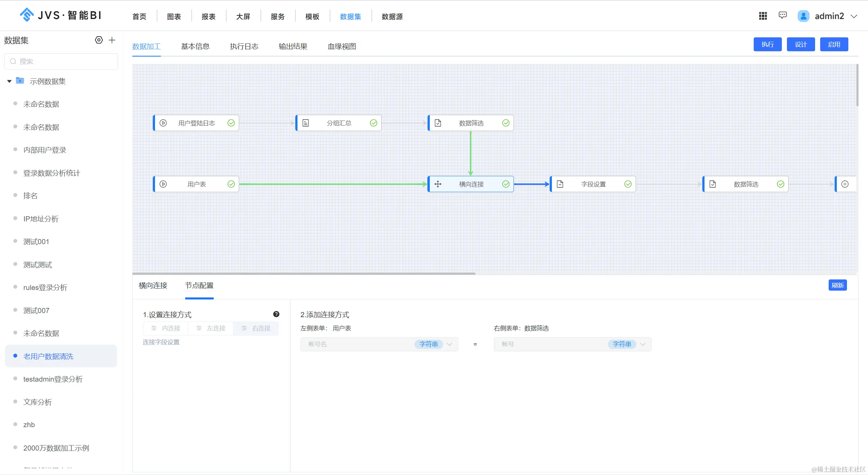The image size is (868, 475).
Task: Click the settings icon beside 数据集 title
Action: [99, 40]
